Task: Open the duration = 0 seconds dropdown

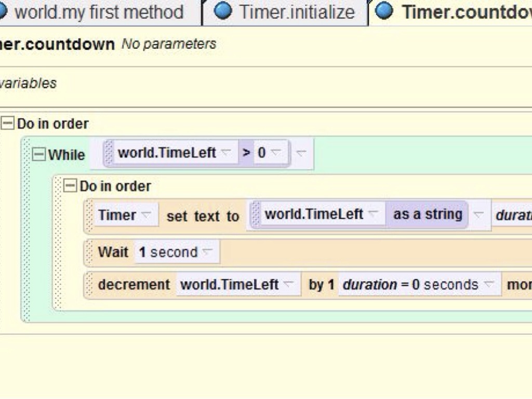Action: (488, 284)
